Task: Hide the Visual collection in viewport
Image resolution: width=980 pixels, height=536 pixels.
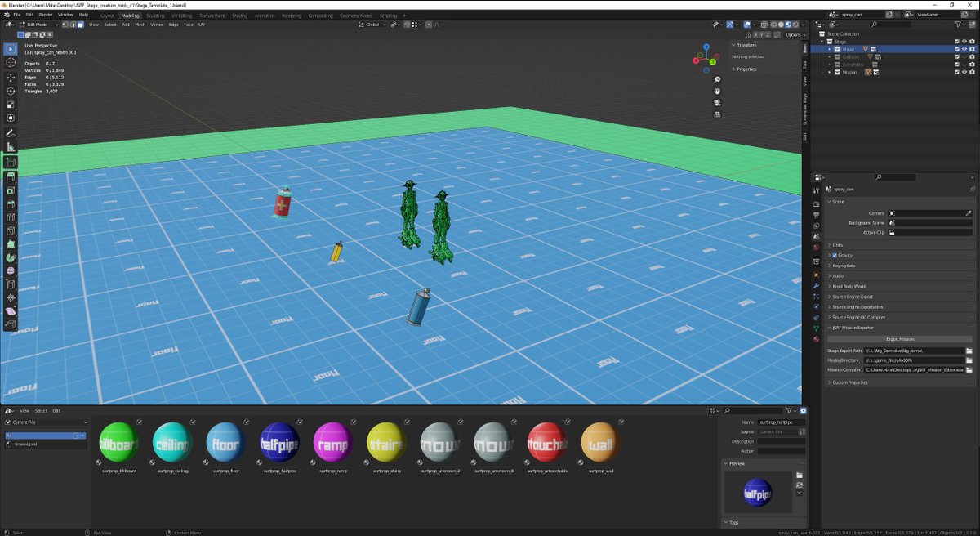Action: click(964, 49)
